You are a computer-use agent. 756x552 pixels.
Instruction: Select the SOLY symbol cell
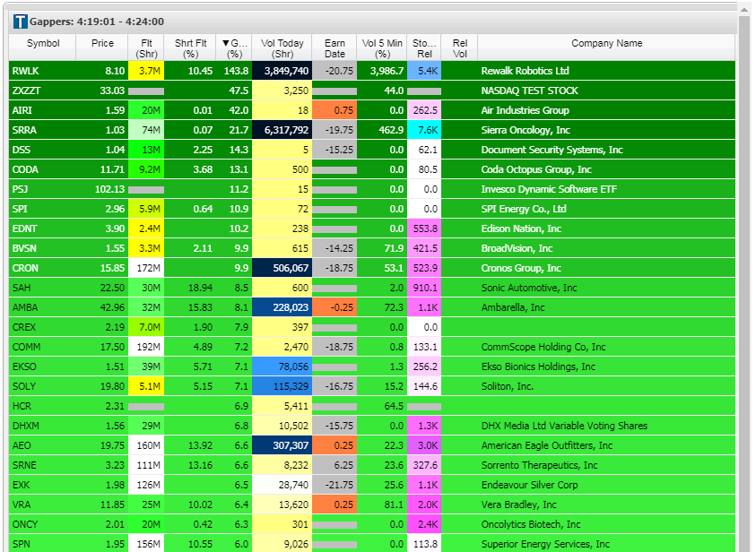(x=43, y=386)
